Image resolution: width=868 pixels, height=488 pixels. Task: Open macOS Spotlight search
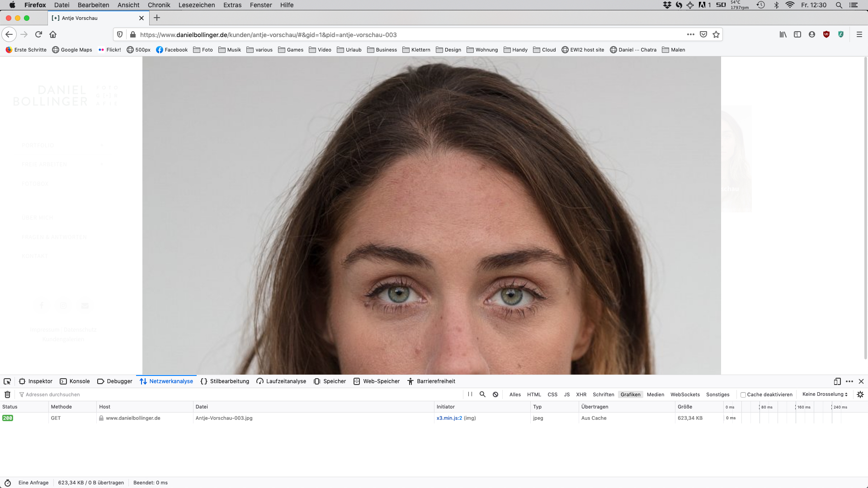tap(839, 5)
